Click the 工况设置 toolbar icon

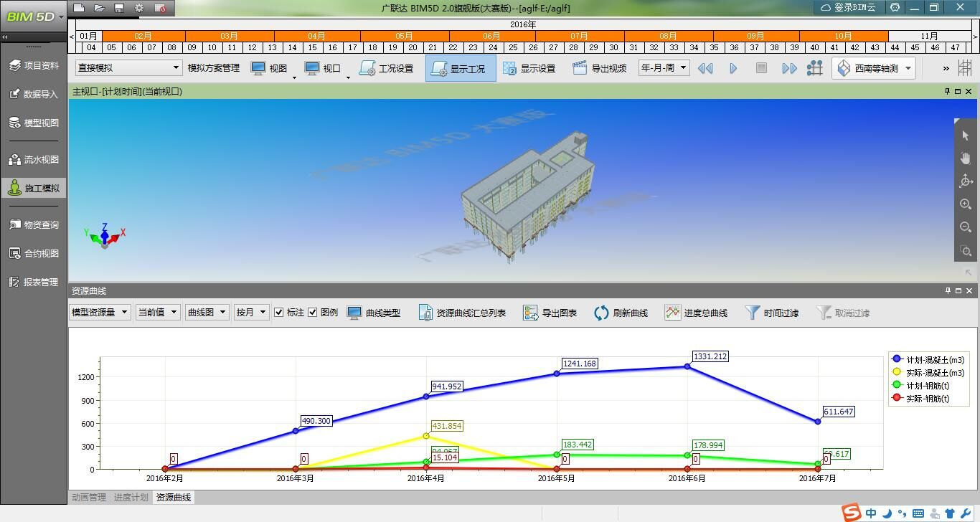367,68
